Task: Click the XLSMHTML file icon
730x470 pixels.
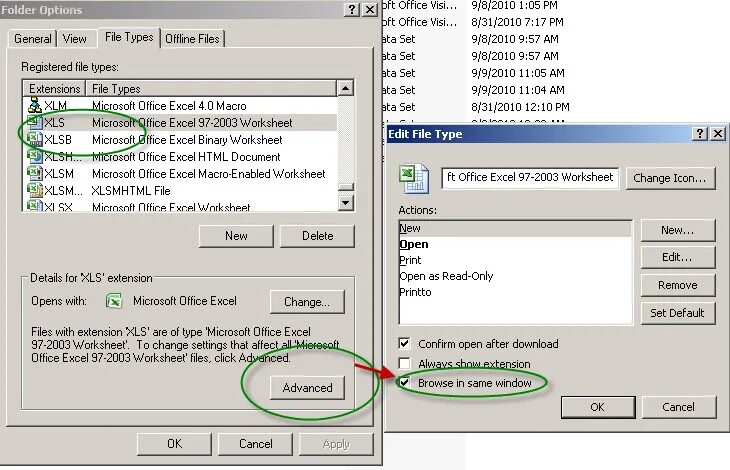Action: pyautogui.click(x=34, y=190)
